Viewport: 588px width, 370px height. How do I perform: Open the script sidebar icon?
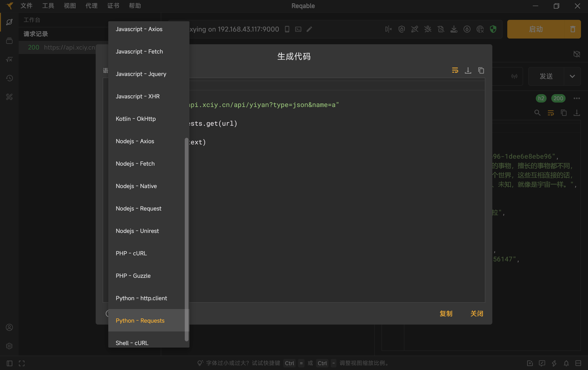(x=9, y=59)
